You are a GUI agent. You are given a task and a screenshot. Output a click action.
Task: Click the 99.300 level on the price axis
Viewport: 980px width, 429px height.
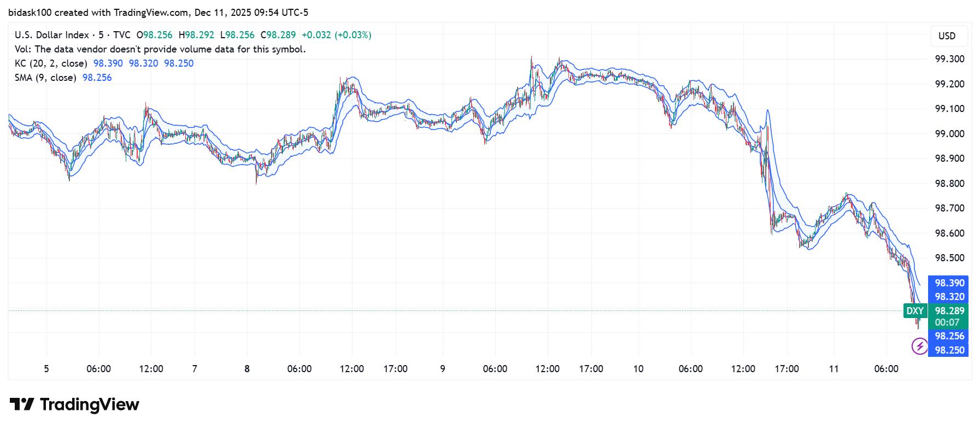click(949, 59)
